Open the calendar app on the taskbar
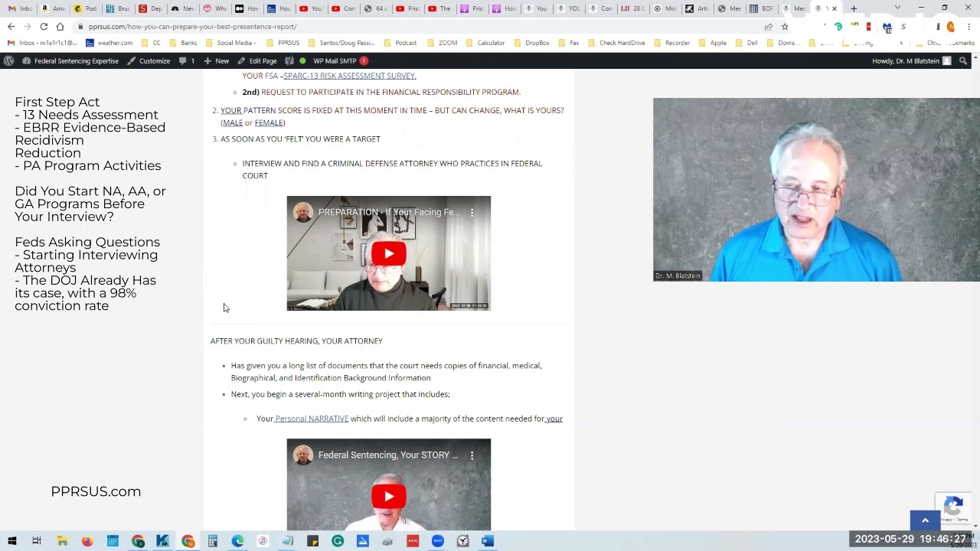 (113, 541)
